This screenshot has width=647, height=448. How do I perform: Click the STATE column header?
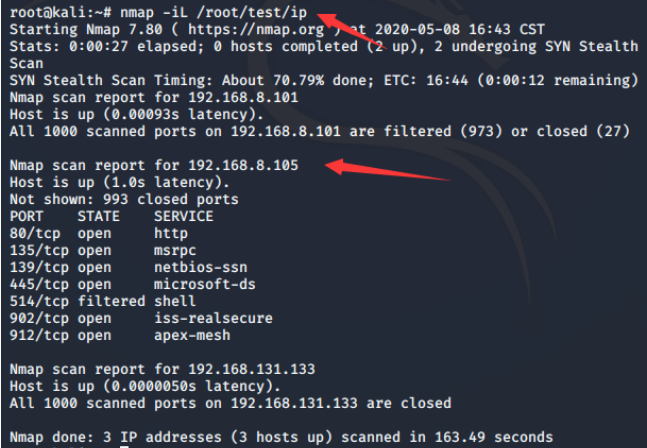tap(98, 215)
